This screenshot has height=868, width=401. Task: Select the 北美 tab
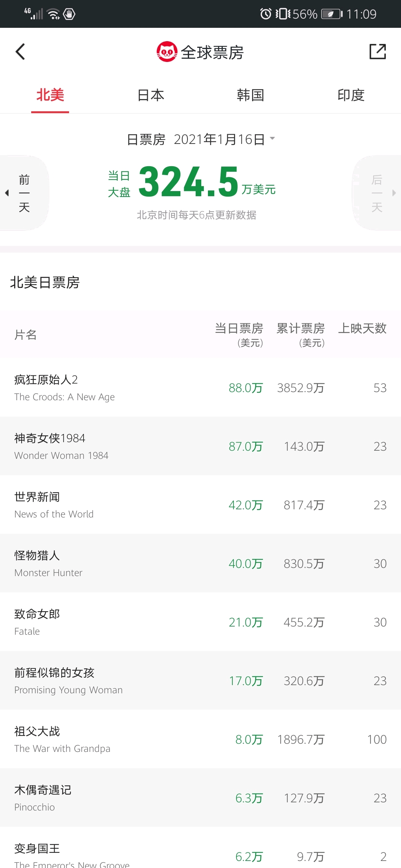point(50,95)
